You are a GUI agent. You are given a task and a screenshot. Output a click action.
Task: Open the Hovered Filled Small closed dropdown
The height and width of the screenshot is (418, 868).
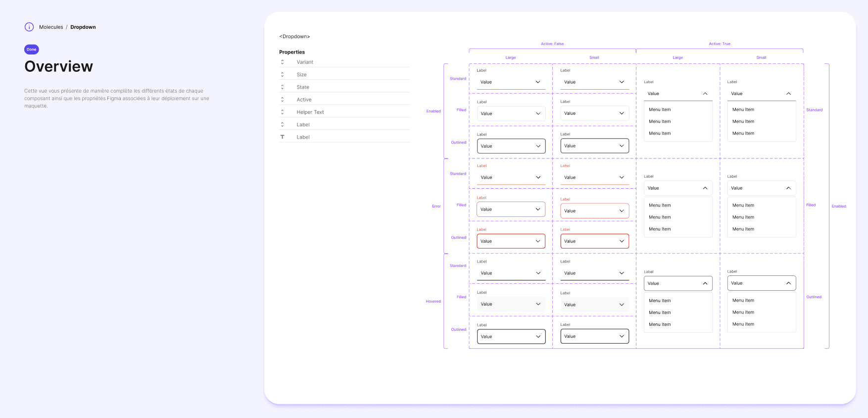(x=595, y=305)
